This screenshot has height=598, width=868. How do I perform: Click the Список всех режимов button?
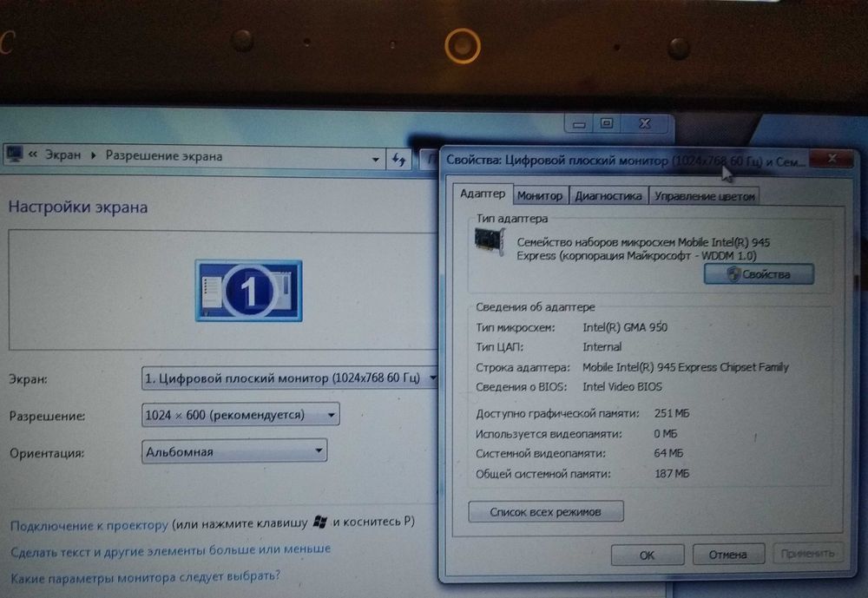tap(545, 511)
